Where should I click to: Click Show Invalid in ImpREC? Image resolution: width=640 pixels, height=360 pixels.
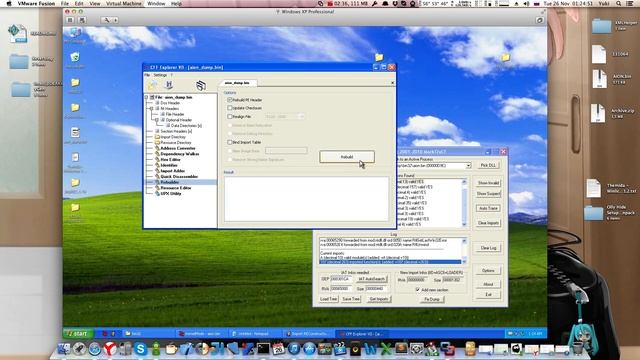tap(488, 183)
